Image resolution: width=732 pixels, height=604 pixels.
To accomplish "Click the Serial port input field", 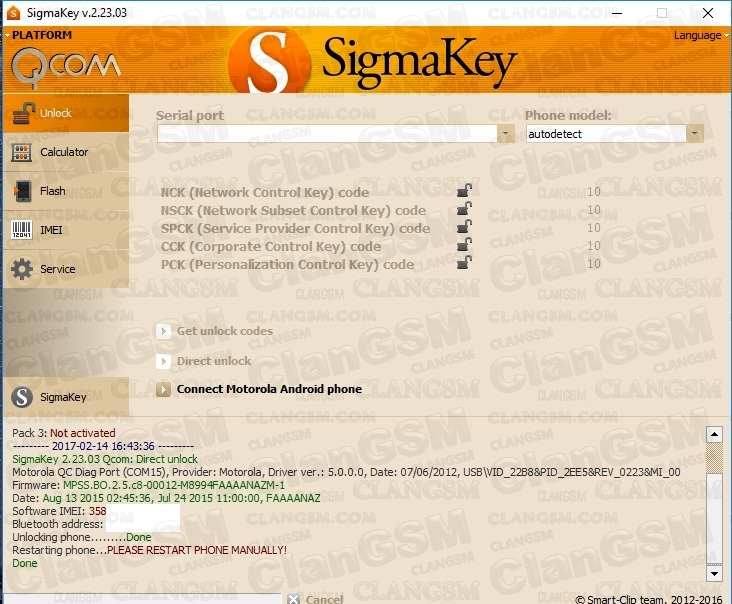I will (328, 134).
